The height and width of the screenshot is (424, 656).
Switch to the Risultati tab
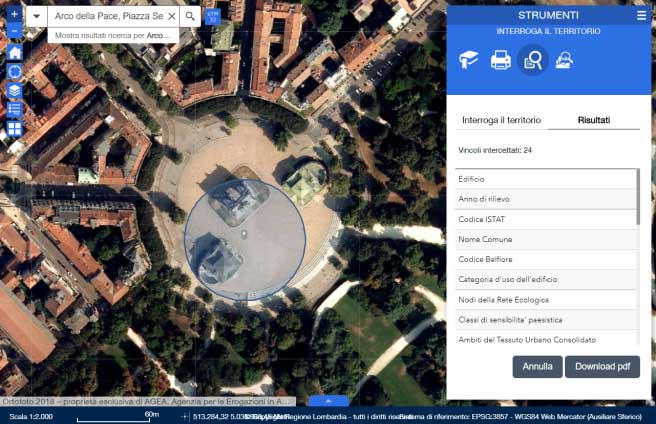[x=594, y=120]
